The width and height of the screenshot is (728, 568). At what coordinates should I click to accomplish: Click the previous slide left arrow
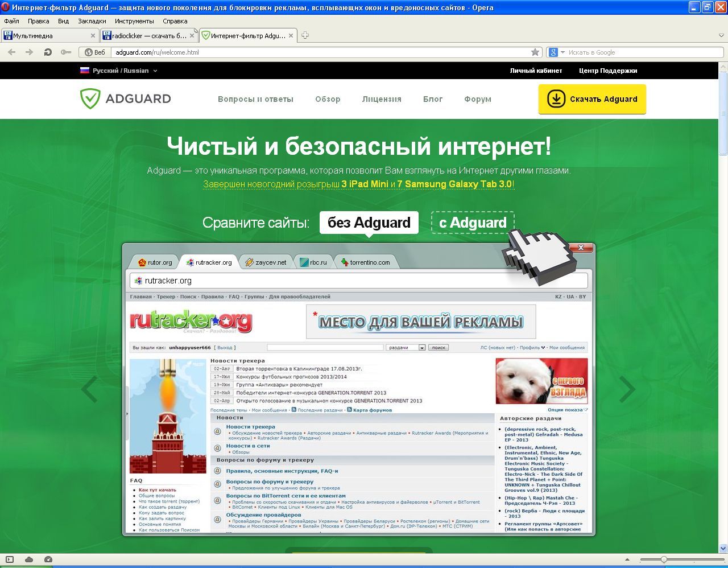tap(89, 390)
